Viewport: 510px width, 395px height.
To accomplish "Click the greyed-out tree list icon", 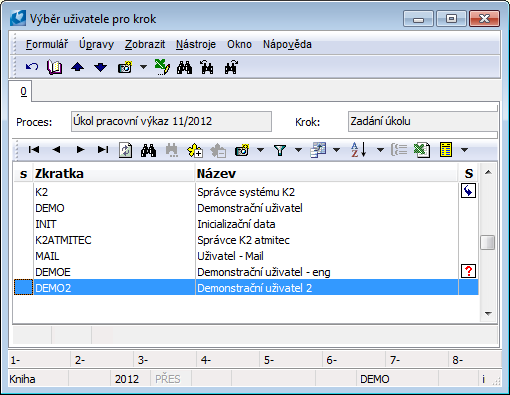I will click(399, 150).
